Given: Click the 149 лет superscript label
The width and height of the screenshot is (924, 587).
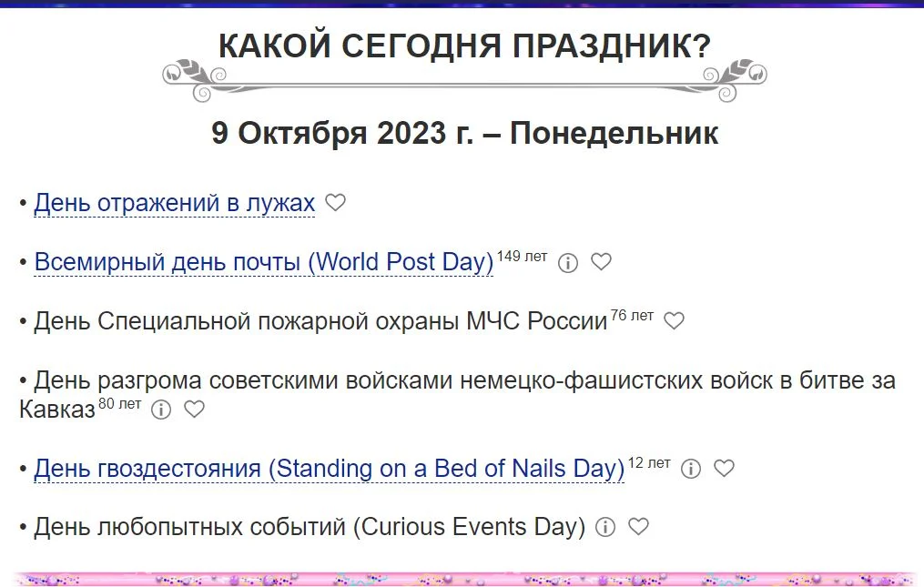Looking at the screenshot, I should pos(521,256).
